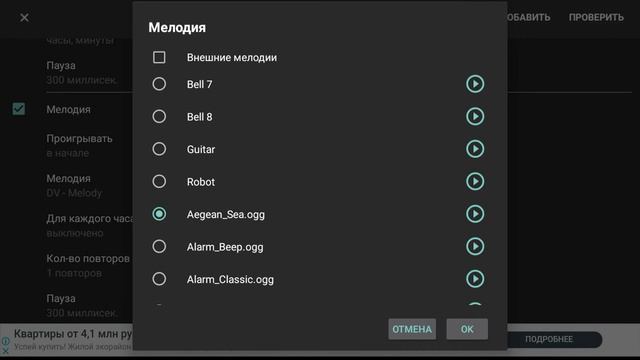
Task: Play the Robot sound preview
Action: pyautogui.click(x=475, y=182)
